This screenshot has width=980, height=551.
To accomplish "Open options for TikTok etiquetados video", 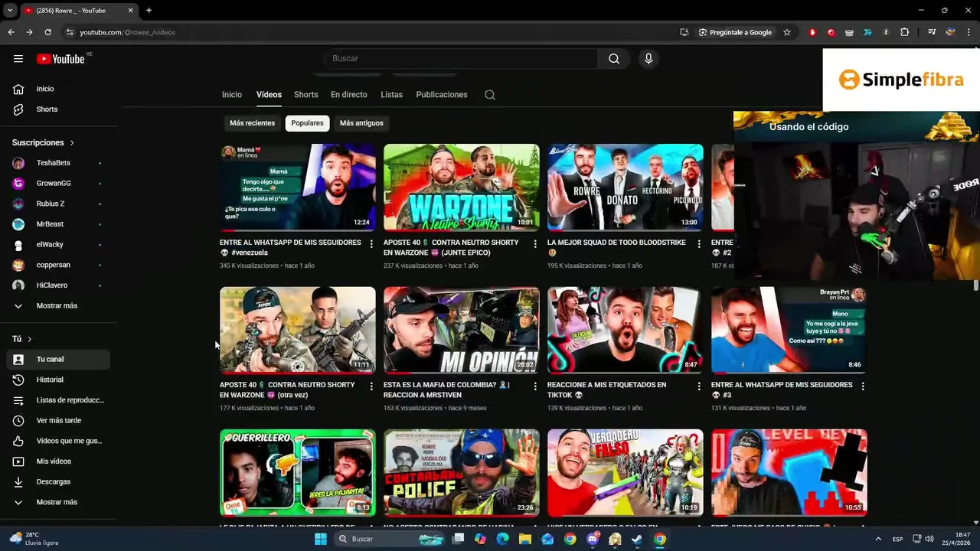I will (699, 386).
